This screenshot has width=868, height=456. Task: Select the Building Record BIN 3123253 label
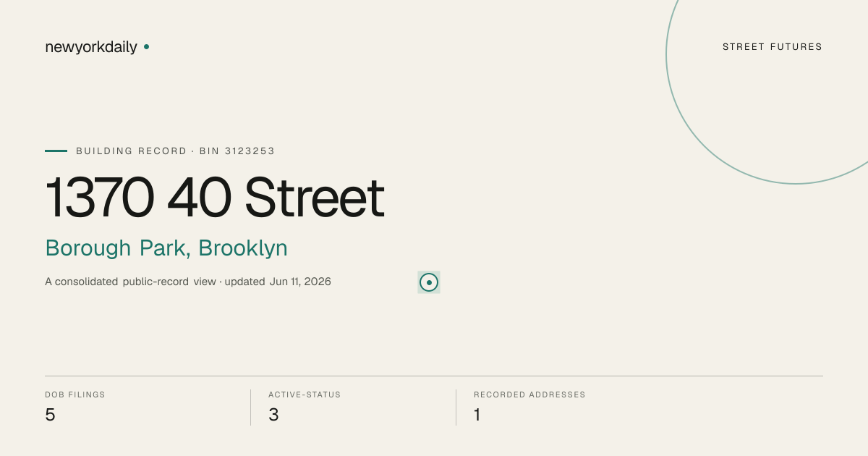(x=176, y=151)
